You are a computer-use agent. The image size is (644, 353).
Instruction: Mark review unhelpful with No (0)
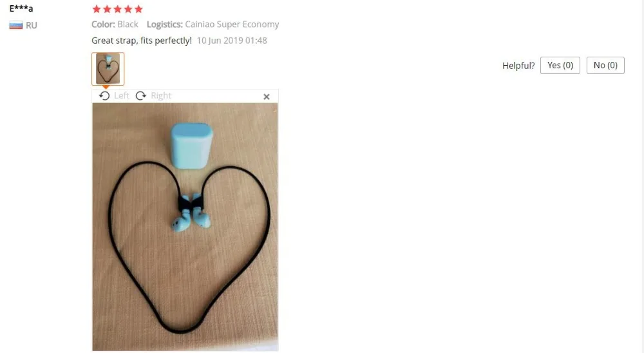point(605,65)
